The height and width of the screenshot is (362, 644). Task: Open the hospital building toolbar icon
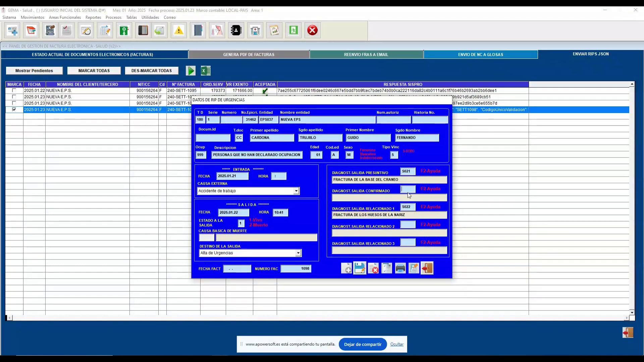[x=255, y=31]
